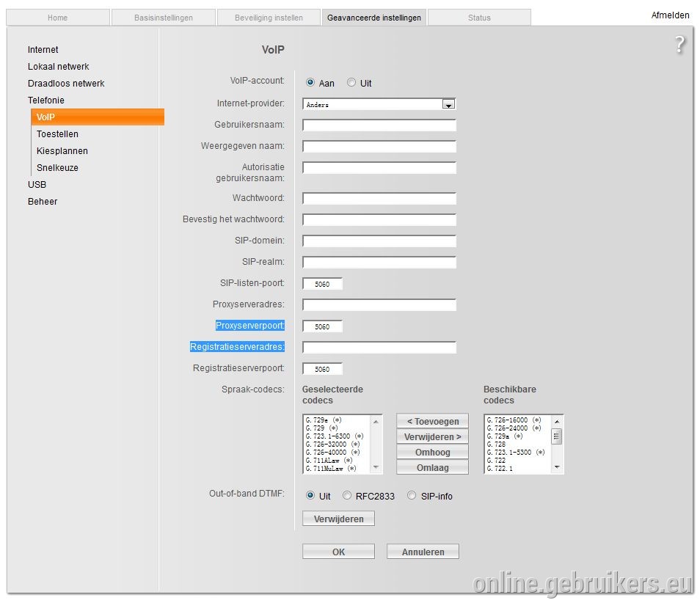Screen dimensions: 700x600
Task: Focus the Proxyserveradres field
Action: (379, 305)
